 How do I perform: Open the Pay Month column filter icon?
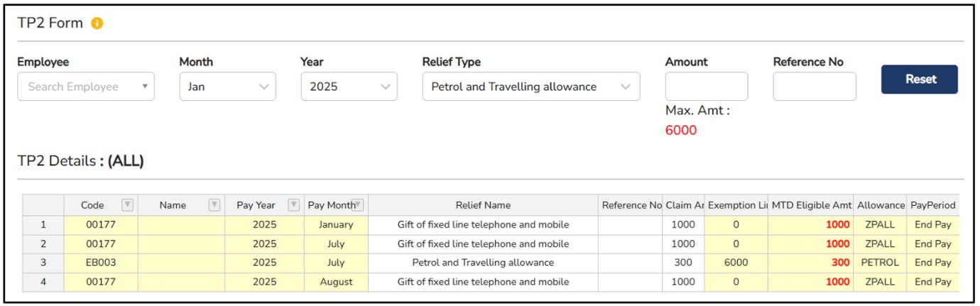click(x=359, y=205)
